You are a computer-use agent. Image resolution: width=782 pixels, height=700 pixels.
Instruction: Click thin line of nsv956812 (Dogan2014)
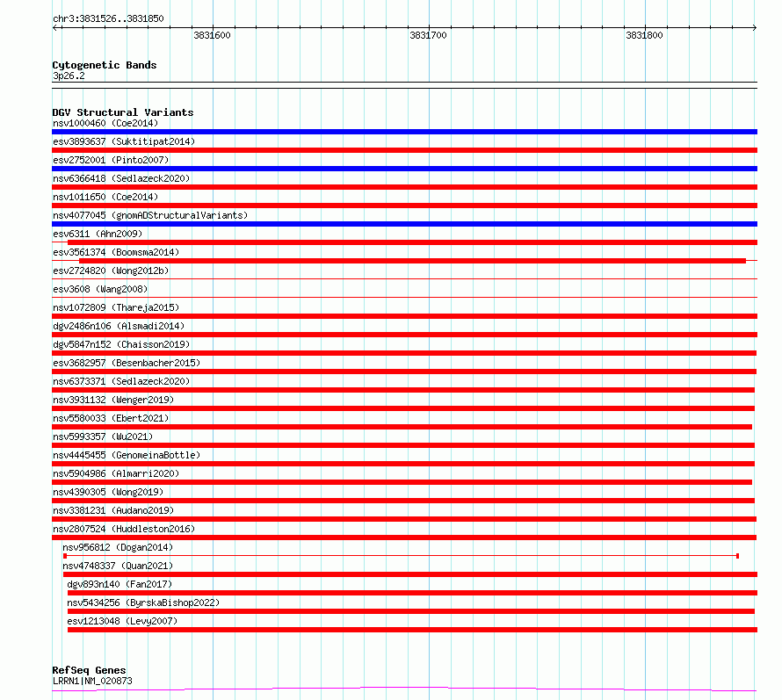pyautogui.click(x=401, y=556)
